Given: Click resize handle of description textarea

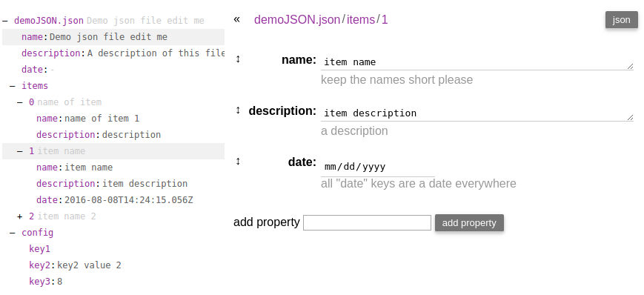Looking at the screenshot, I should [x=630, y=118].
